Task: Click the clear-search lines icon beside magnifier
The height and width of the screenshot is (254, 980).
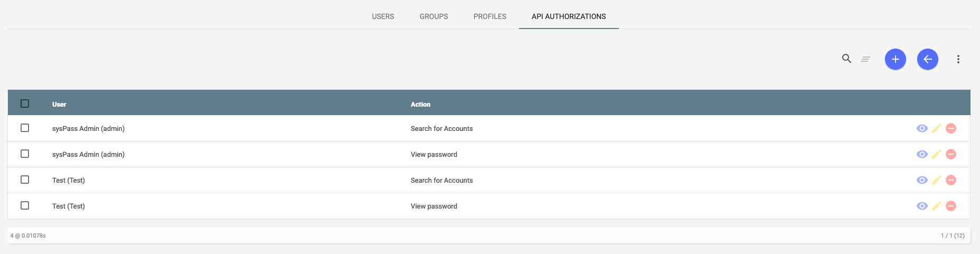Action: (865, 59)
